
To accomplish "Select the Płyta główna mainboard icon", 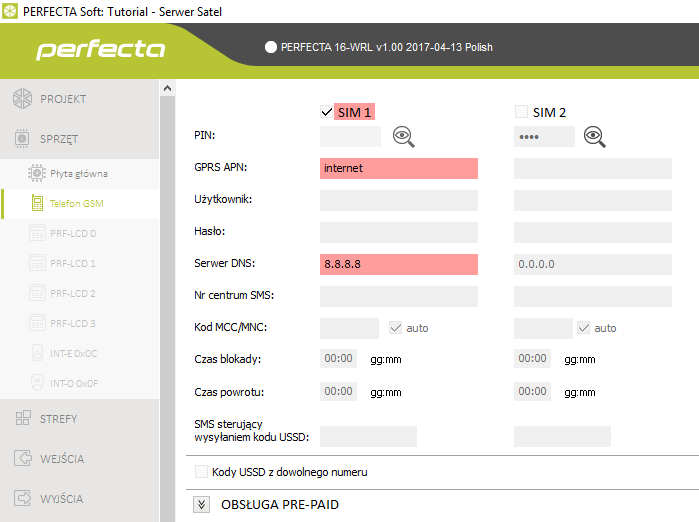I will pyautogui.click(x=37, y=174).
